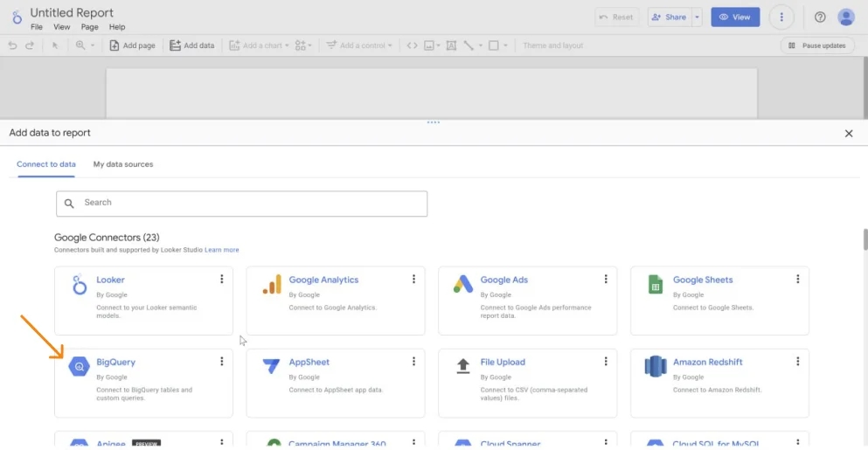868x450 pixels.
Task: Click the redo arrow in toolbar
Action: (30, 45)
